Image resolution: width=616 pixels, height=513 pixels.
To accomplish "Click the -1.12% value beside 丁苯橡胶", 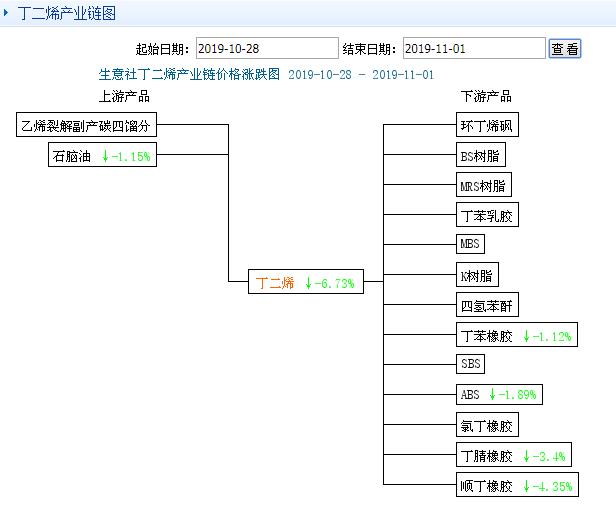I will click(x=552, y=336).
